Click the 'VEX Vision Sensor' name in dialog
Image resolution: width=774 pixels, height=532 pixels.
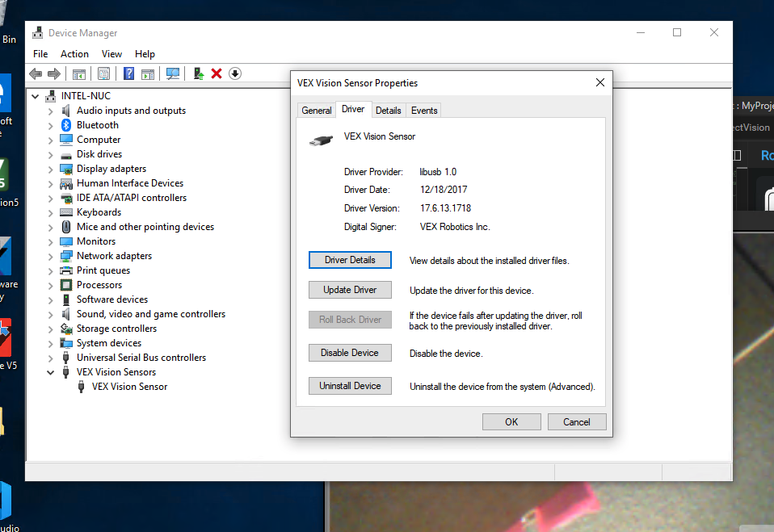pyautogui.click(x=379, y=136)
